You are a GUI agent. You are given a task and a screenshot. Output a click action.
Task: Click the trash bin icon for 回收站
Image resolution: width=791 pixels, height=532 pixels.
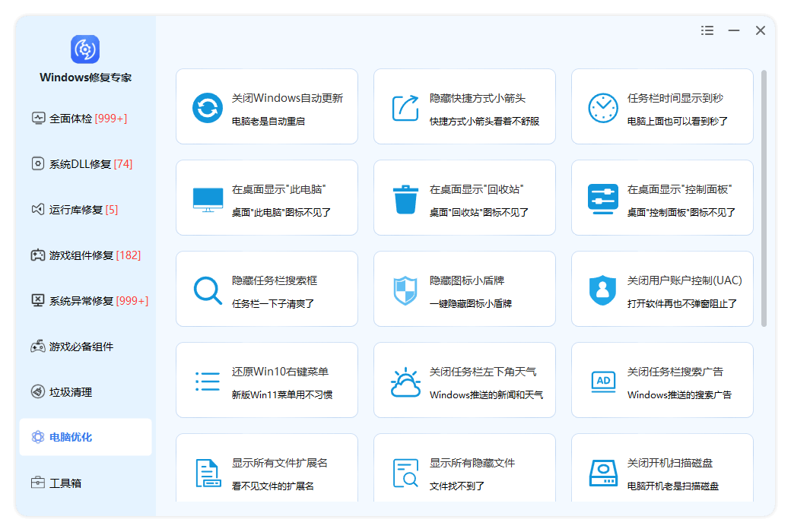[x=405, y=199]
